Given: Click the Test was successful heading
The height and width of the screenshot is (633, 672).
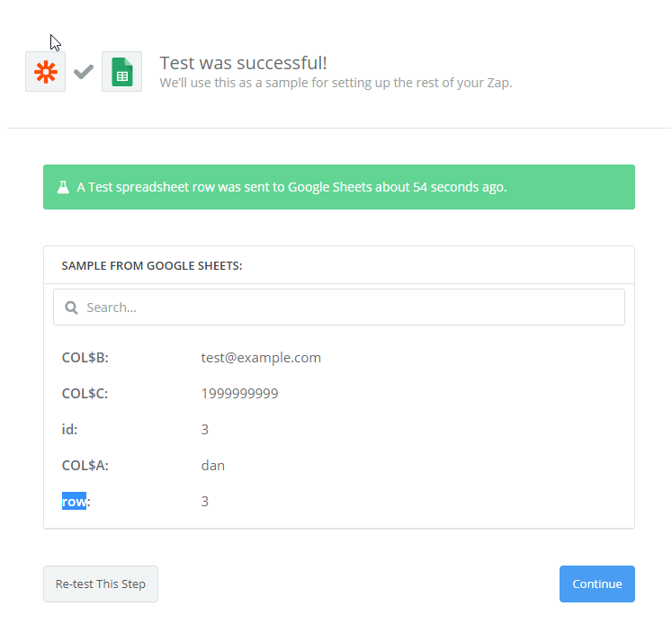Looking at the screenshot, I should (243, 63).
